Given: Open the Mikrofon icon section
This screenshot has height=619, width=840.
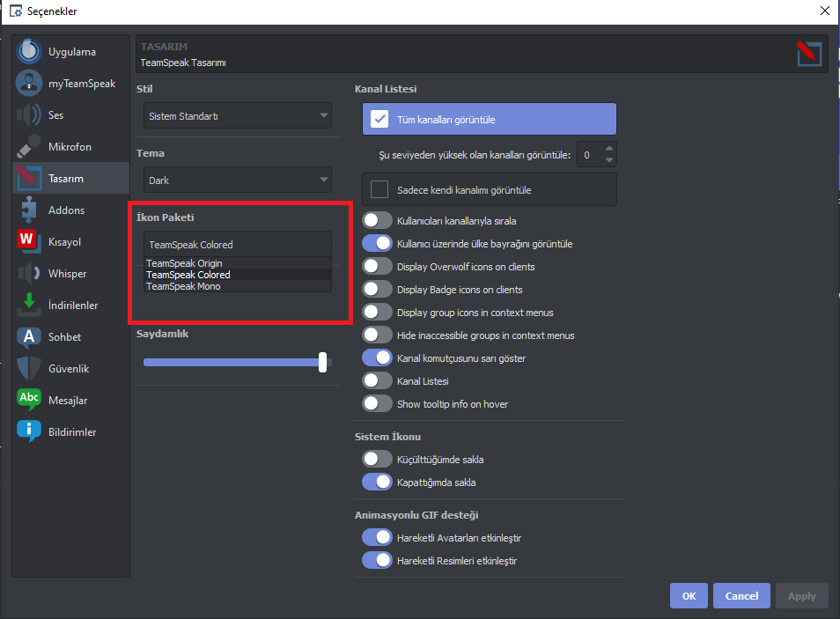Looking at the screenshot, I should [29, 146].
